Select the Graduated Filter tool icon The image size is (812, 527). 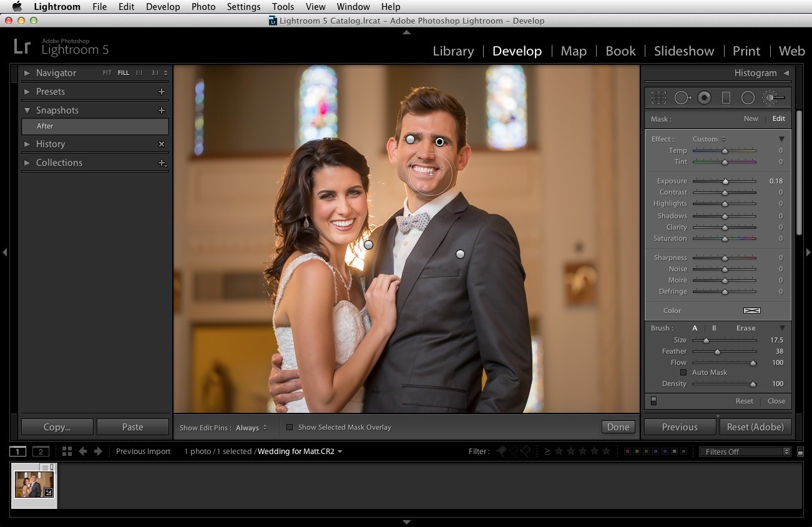pyautogui.click(x=726, y=98)
